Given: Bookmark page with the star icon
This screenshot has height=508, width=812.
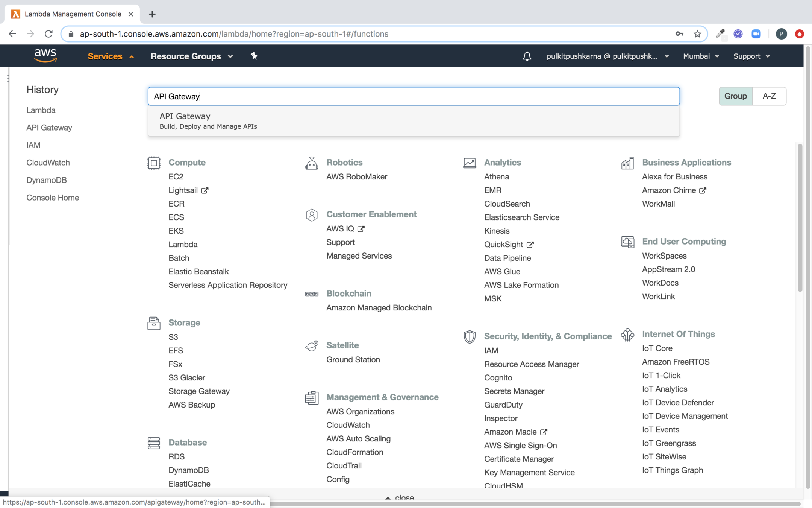Looking at the screenshot, I should point(697,34).
